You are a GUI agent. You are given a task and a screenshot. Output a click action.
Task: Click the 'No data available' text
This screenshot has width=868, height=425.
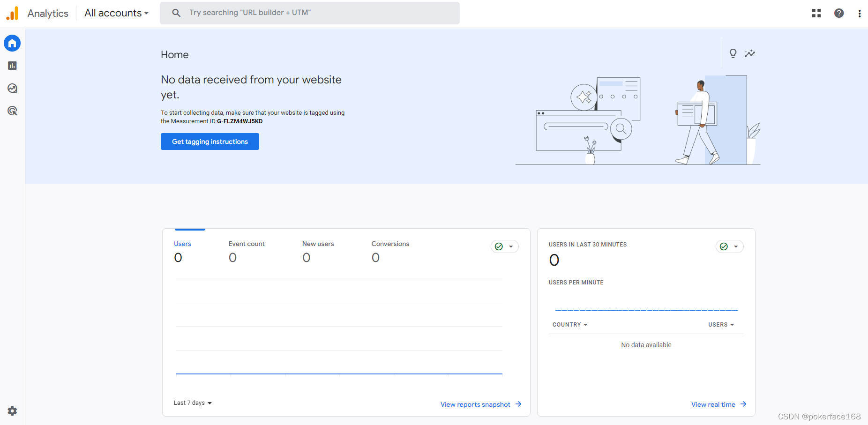point(646,345)
